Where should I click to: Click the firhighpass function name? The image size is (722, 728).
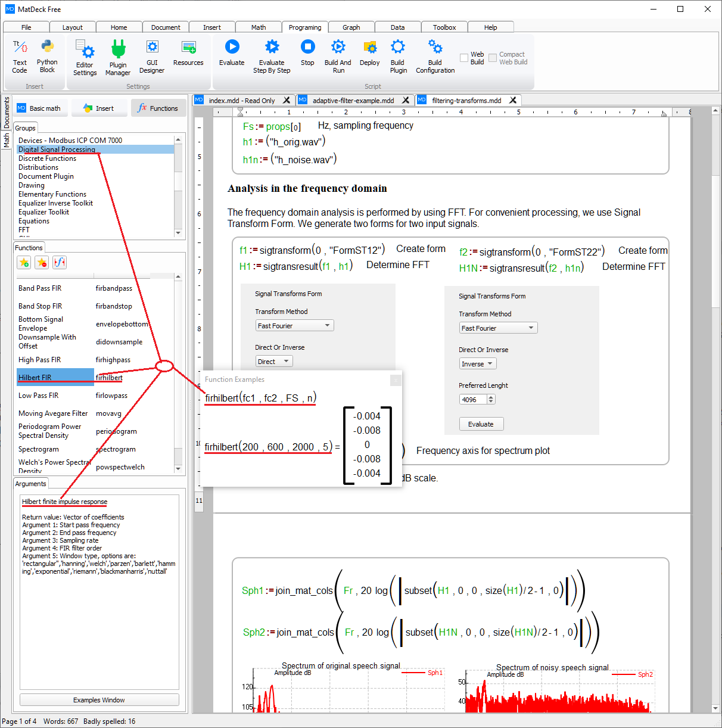point(113,360)
